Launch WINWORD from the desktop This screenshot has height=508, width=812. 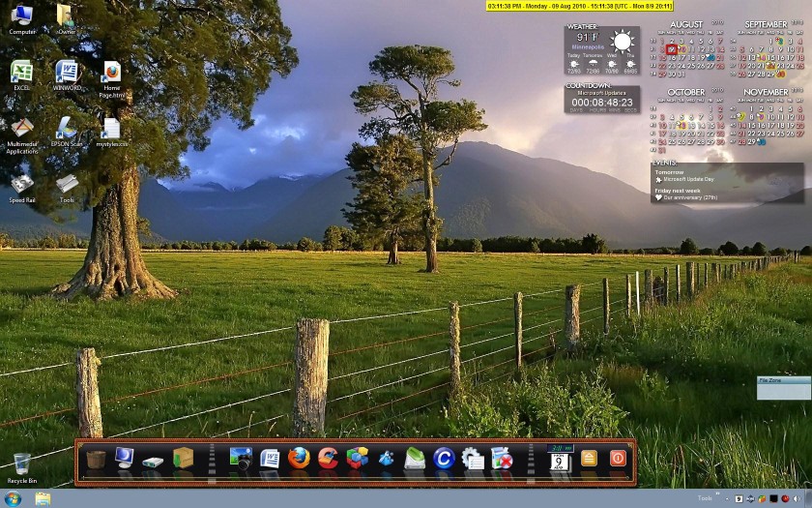(67, 74)
